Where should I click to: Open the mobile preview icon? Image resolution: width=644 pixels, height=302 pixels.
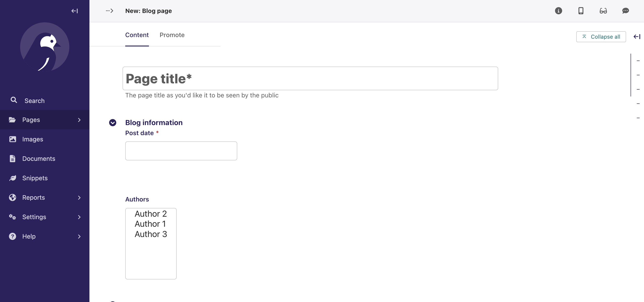581,11
